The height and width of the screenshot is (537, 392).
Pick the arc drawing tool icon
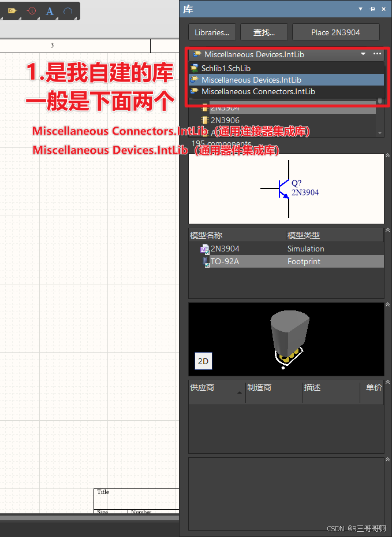pos(68,12)
